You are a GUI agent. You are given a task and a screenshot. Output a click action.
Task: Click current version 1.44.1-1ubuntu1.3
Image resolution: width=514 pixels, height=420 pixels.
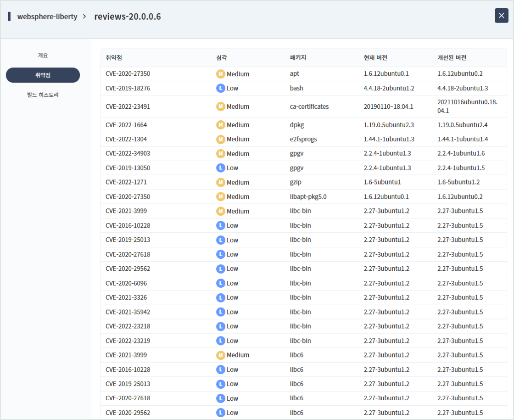[x=389, y=140]
